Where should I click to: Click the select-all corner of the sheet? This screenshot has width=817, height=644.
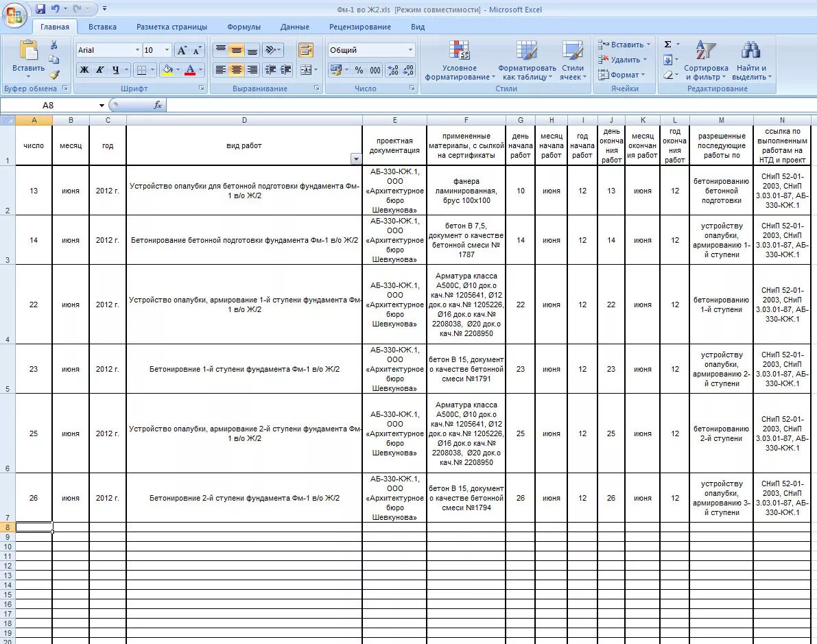click(x=8, y=120)
